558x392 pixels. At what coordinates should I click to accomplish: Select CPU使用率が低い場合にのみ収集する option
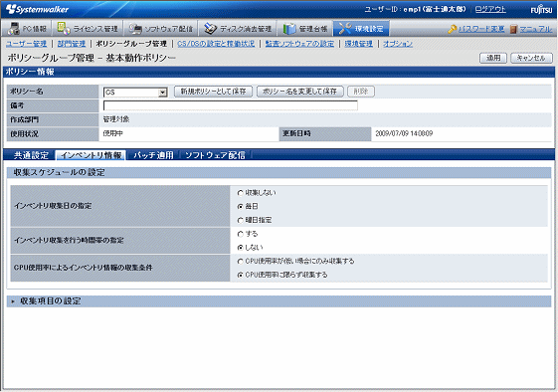241,262
